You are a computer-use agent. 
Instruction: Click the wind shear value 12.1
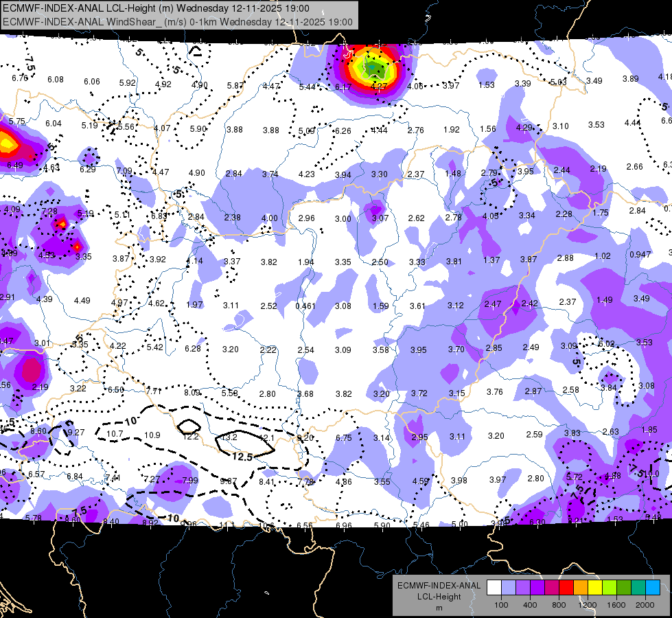tap(266, 437)
